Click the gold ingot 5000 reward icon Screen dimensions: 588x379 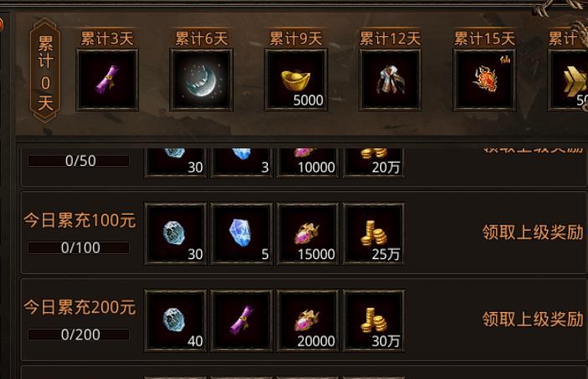[297, 80]
